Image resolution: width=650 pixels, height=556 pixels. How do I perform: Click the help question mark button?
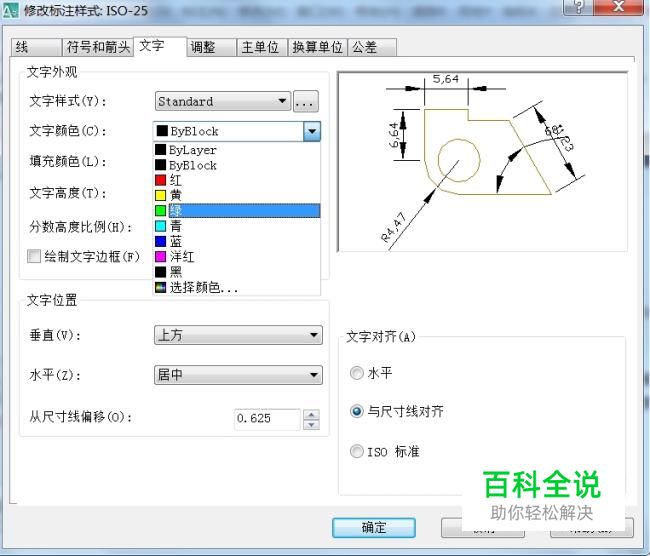[x=578, y=7]
